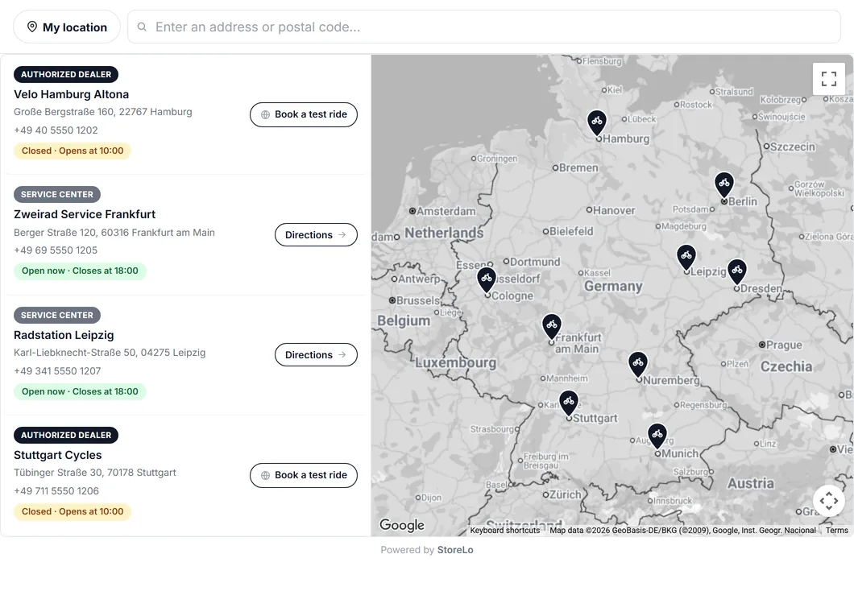
Task: Click Stuttgart Cycles' Closed status badge
Action: point(73,511)
